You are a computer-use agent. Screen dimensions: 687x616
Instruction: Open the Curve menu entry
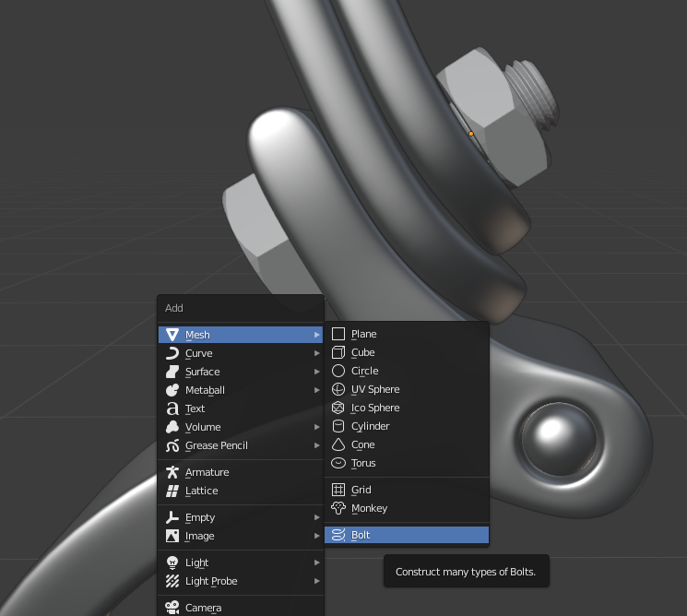[241, 353]
